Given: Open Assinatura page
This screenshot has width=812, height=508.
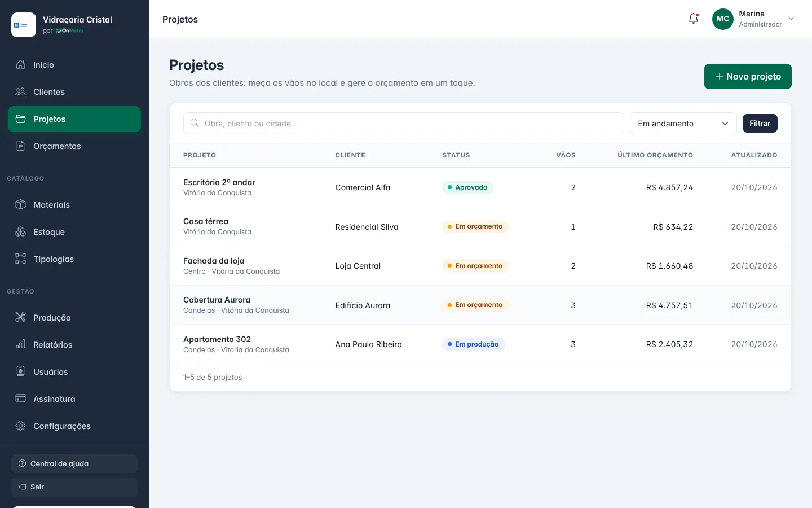Looking at the screenshot, I should 74,399.
